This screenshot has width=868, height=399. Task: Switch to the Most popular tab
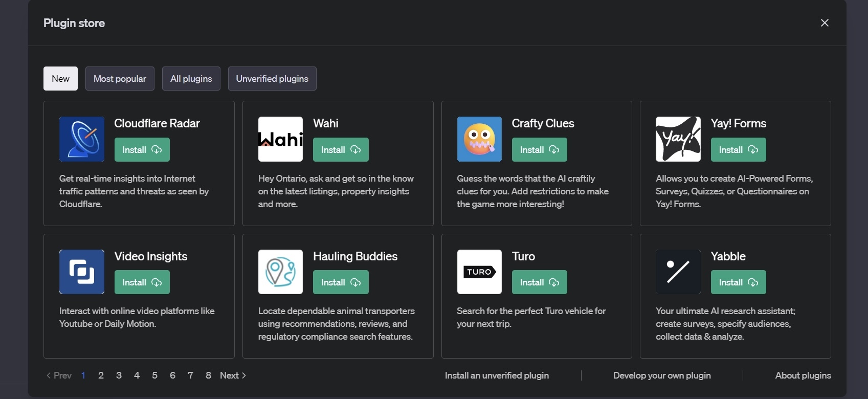tap(120, 78)
